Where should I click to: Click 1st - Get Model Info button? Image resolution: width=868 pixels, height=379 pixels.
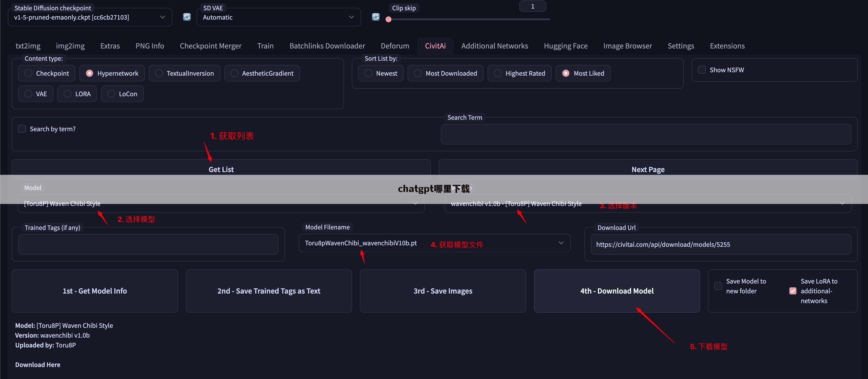coord(95,291)
